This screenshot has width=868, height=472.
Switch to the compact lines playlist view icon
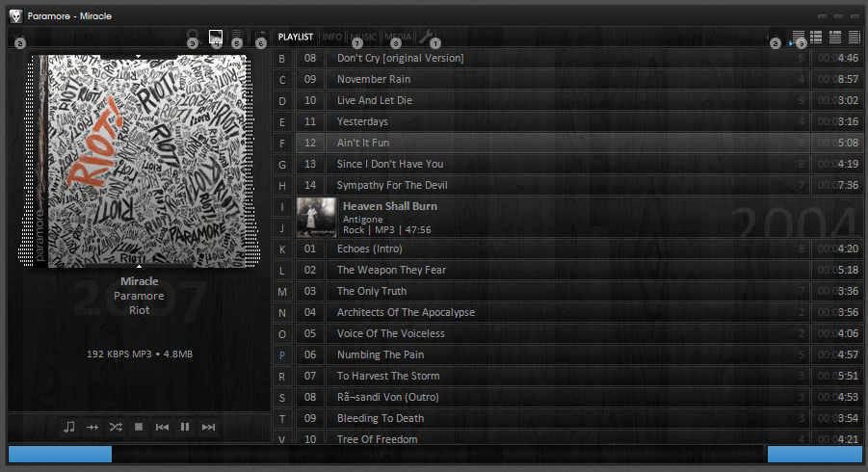(799, 37)
